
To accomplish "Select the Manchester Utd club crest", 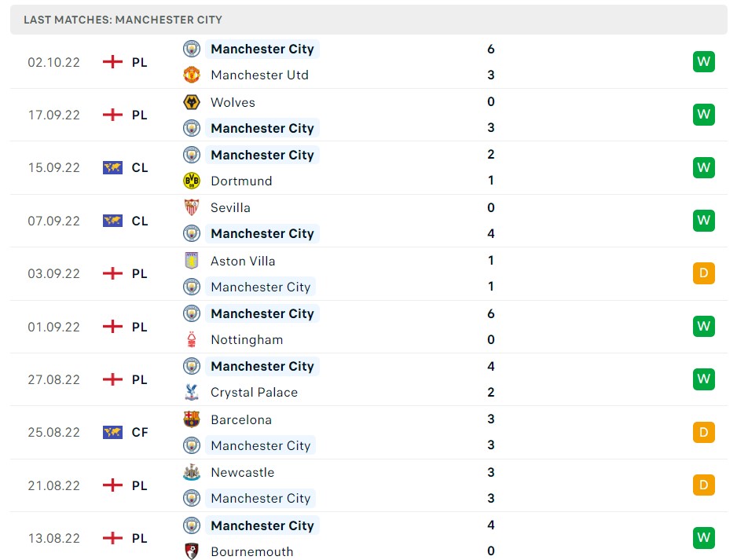I will pyautogui.click(x=191, y=75).
